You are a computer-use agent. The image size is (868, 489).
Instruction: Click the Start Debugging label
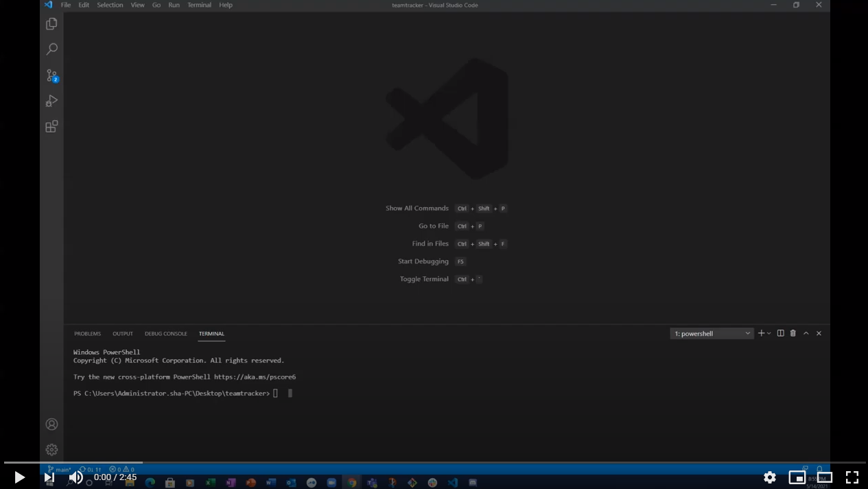[423, 262]
